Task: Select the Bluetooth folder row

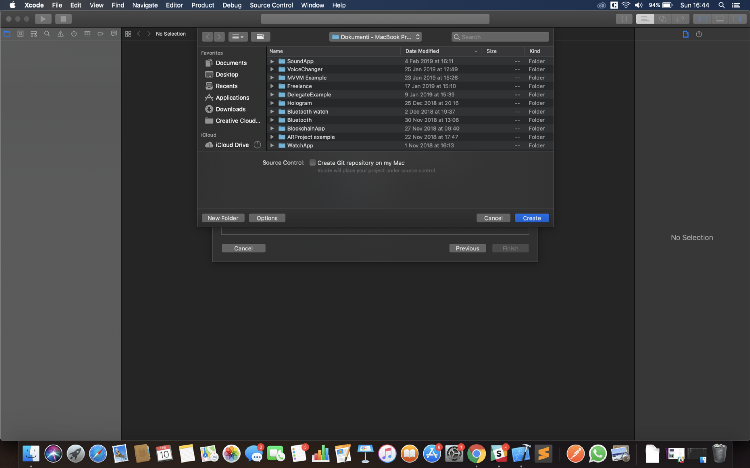Action: coord(410,120)
